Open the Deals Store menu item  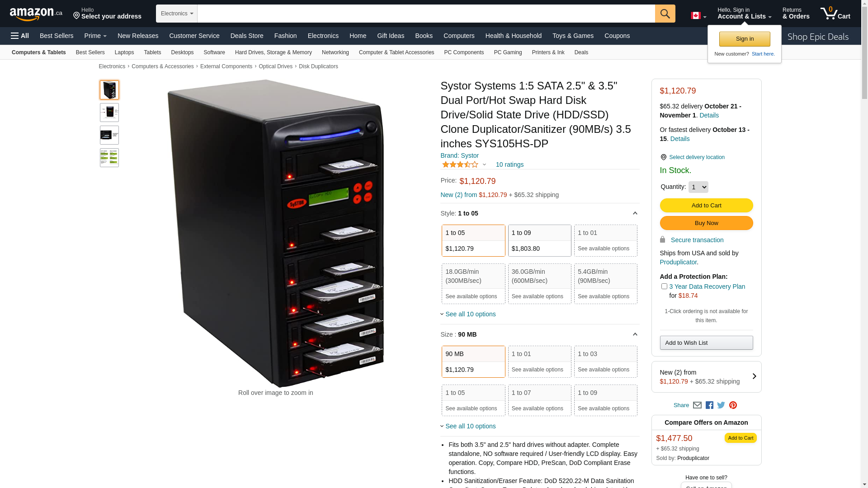coord(247,36)
